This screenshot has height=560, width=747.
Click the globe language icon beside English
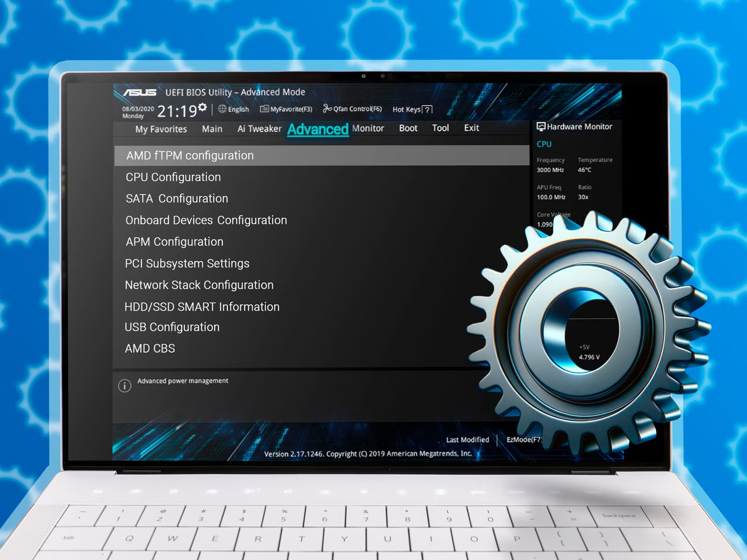point(222,109)
